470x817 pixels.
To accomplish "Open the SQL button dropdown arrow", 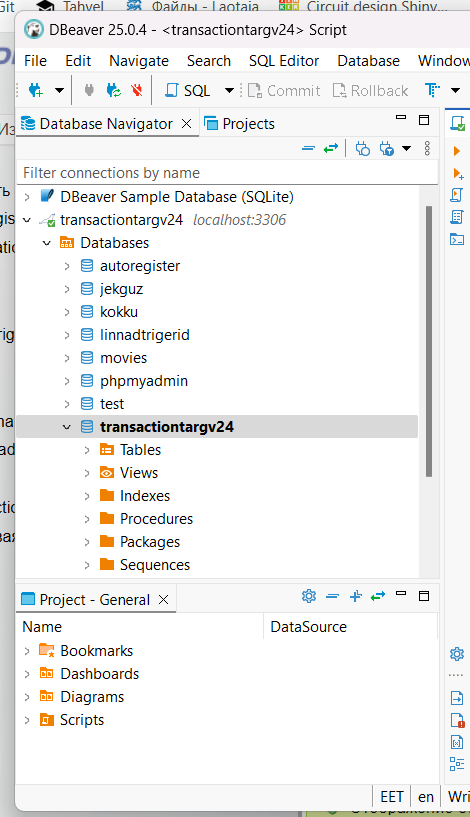I will pos(229,91).
